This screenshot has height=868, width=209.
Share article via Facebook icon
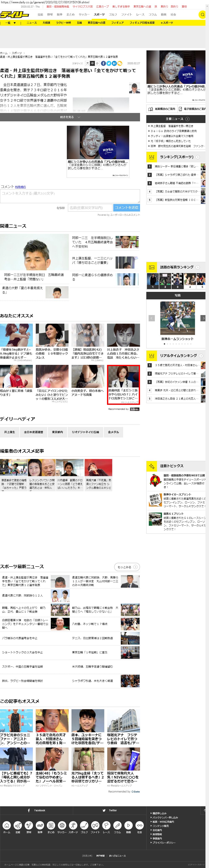(x=103, y=63)
